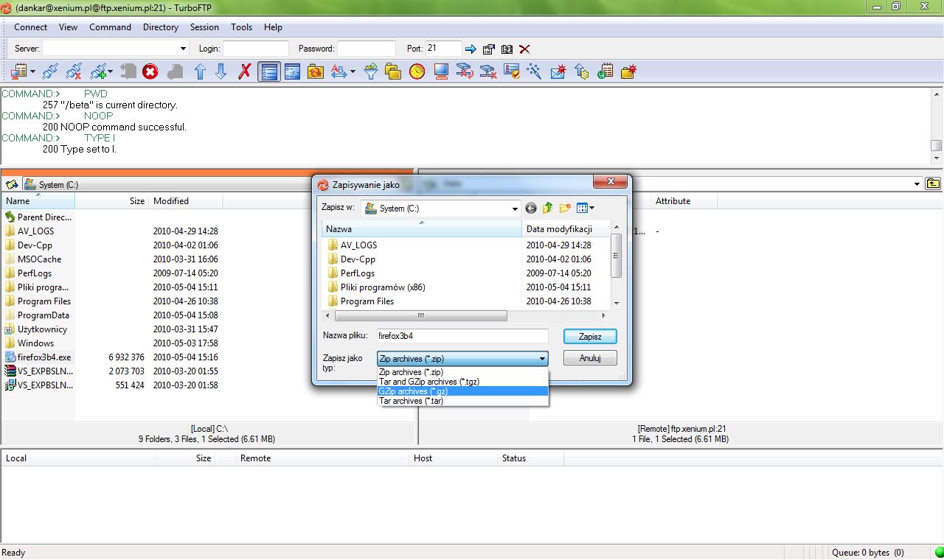Click the red X delete icon in toolbar
Viewport: 944px width, 560px height.
tap(245, 71)
